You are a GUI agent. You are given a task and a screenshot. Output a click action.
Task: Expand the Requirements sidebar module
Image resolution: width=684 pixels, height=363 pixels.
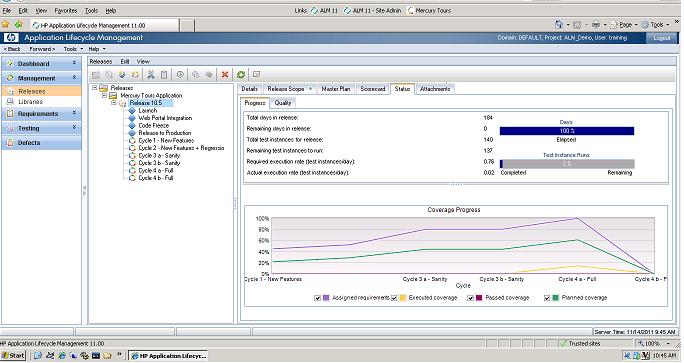click(74, 113)
